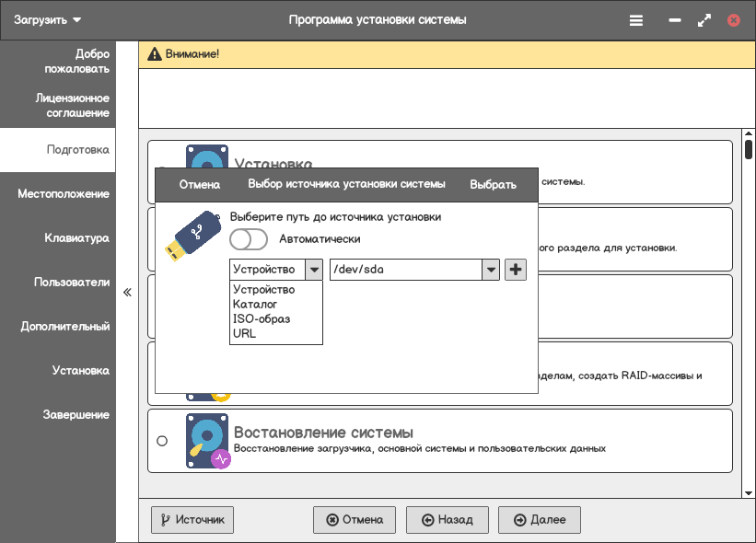
Task: Choose Каталог from the source type list
Action: point(255,304)
